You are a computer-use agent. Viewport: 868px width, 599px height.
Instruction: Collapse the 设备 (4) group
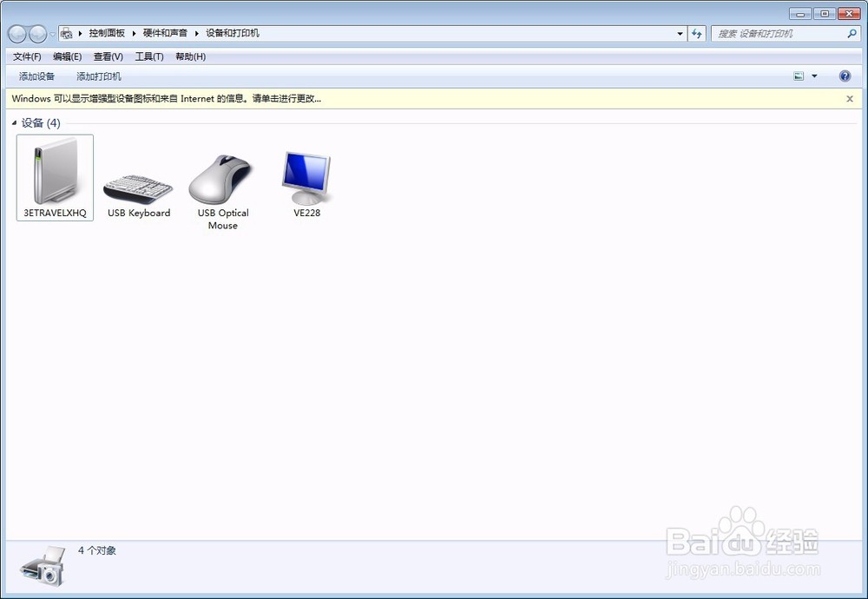pos(14,123)
